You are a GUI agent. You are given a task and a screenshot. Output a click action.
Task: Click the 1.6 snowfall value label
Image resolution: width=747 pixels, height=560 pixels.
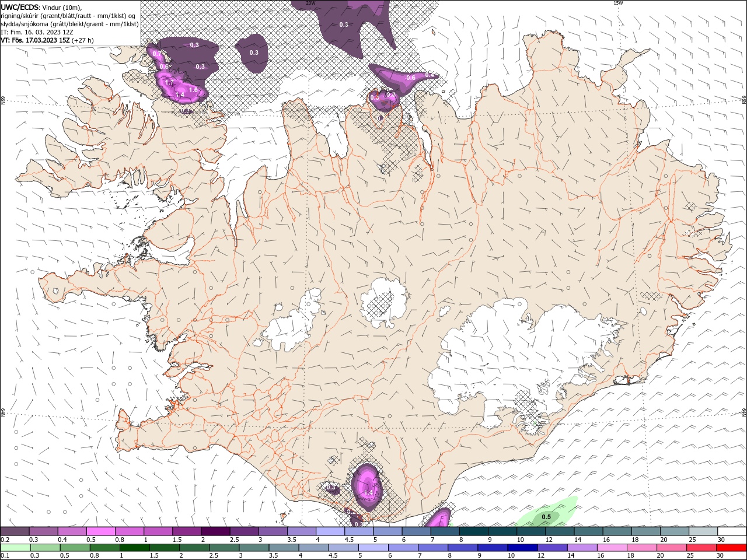pyautogui.click(x=193, y=90)
